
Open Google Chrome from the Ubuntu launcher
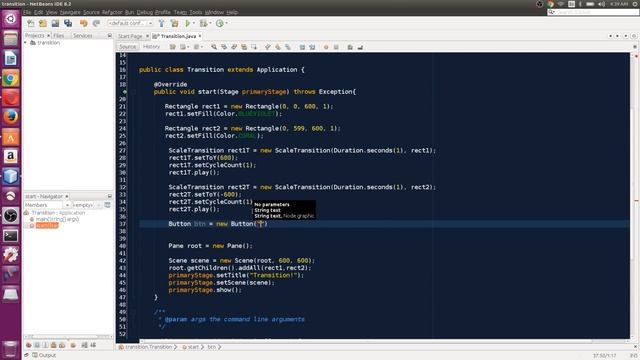(11, 78)
